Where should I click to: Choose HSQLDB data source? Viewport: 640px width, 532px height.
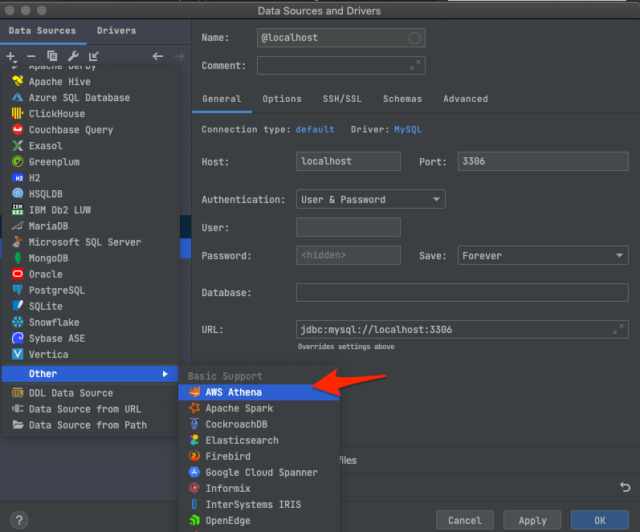pos(91,194)
